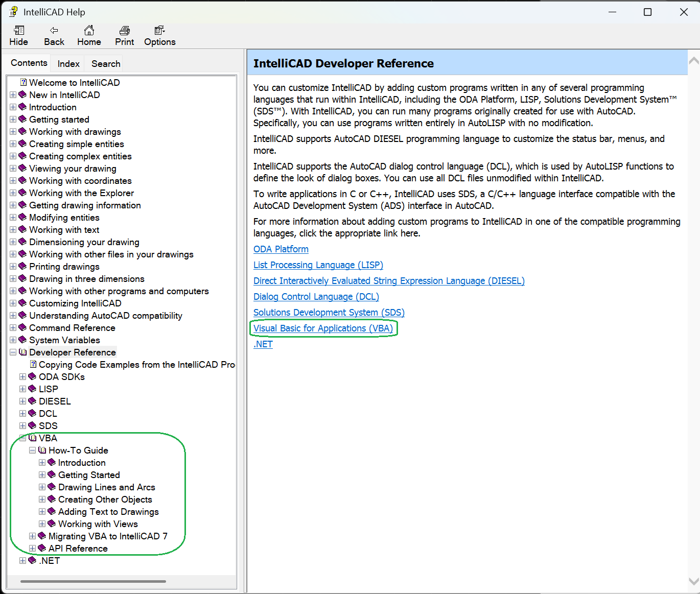Click the book icon beside Command Reference
Viewport: 700px width, 594px height.
pos(22,327)
